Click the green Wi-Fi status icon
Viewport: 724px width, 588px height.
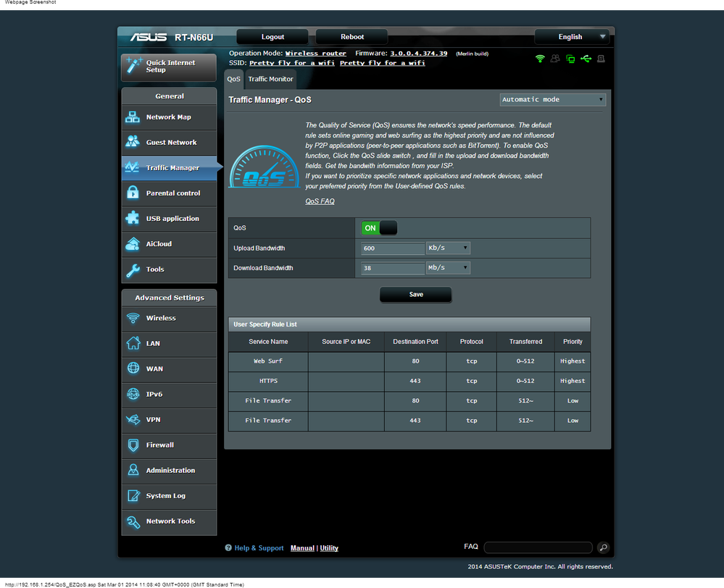540,59
